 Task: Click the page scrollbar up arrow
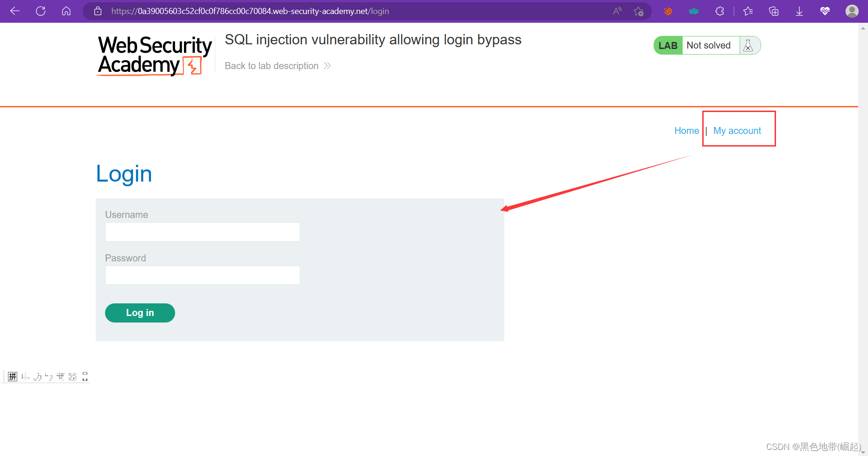click(x=863, y=28)
